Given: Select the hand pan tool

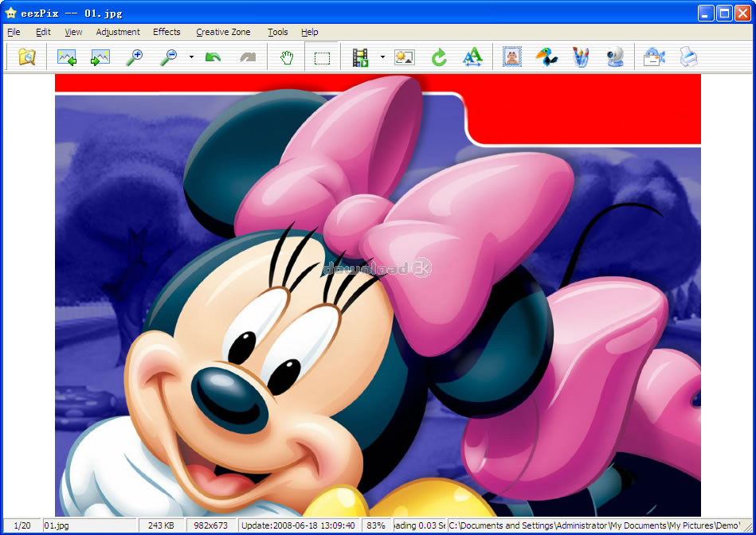Looking at the screenshot, I should tap(287, 58).
